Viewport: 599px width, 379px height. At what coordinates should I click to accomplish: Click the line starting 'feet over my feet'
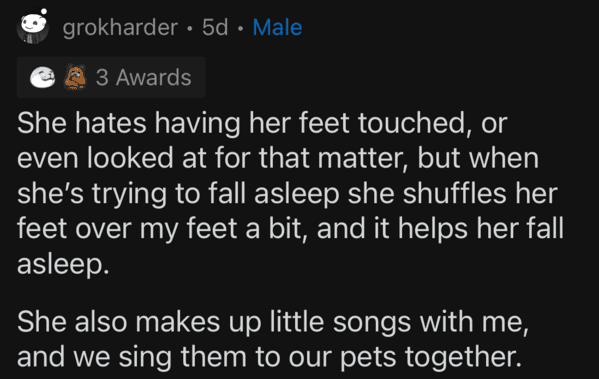[x=290, y=229]
